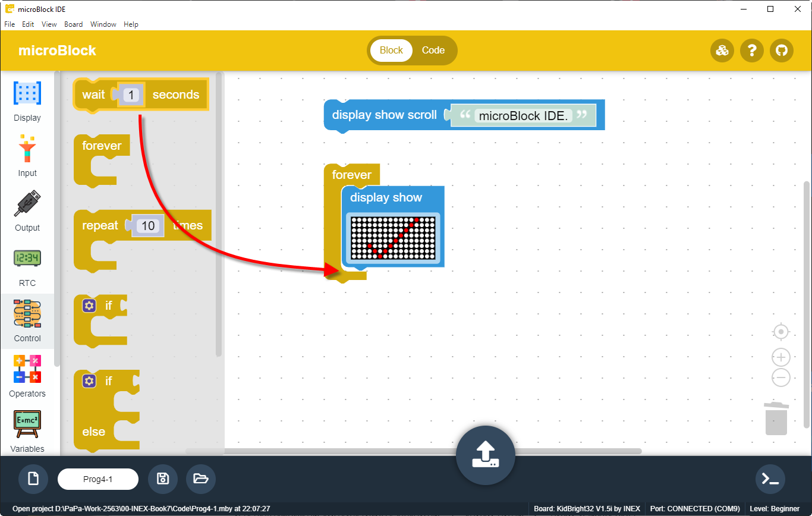Open the Edit menu

28,24
